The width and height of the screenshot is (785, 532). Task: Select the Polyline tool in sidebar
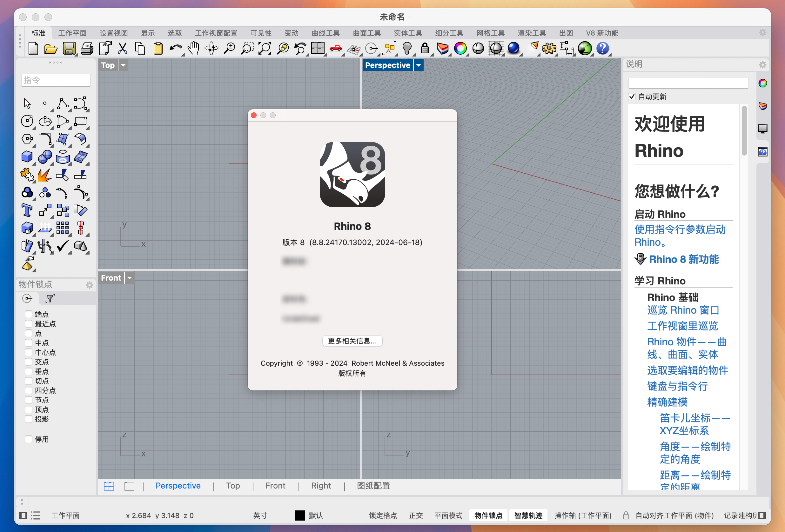point(63,103)
